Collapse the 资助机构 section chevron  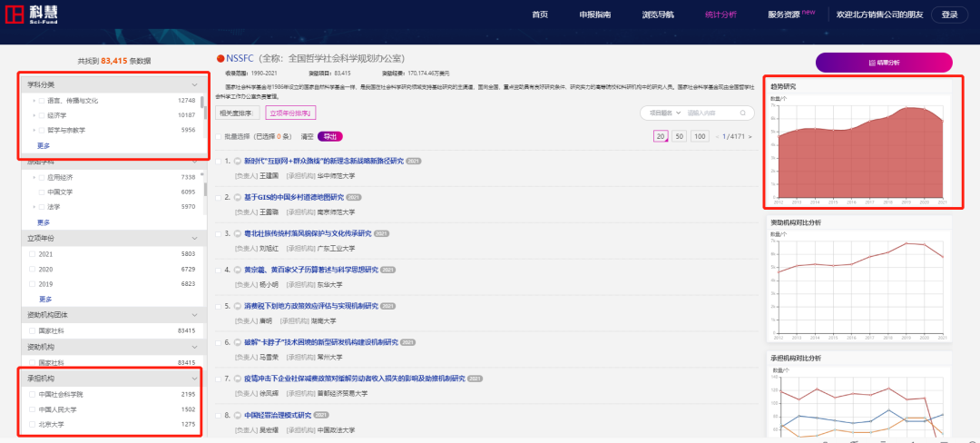[x=194, y=348]
